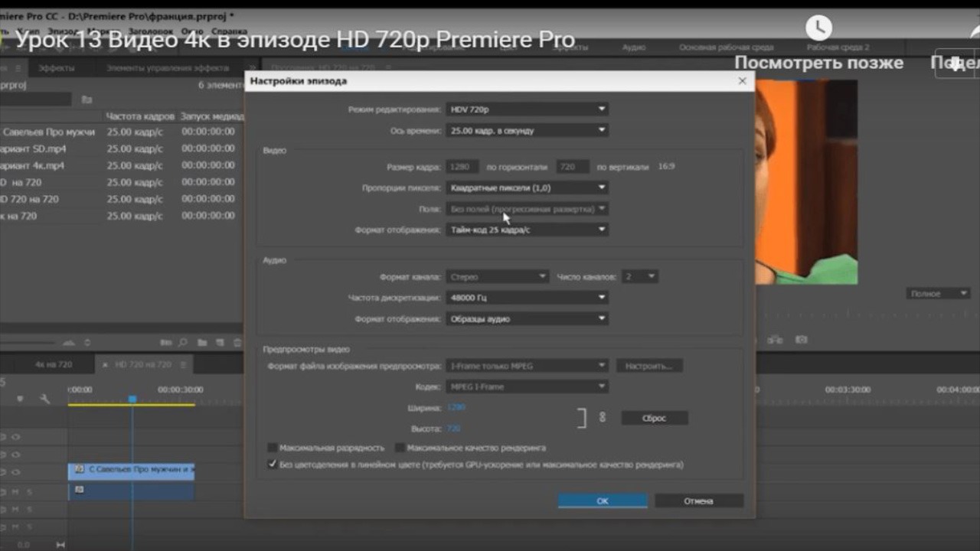Uncheck Без цветоделения в линейном цвете
This screenshot has height=551, width=980.
(x=272, y=465)
